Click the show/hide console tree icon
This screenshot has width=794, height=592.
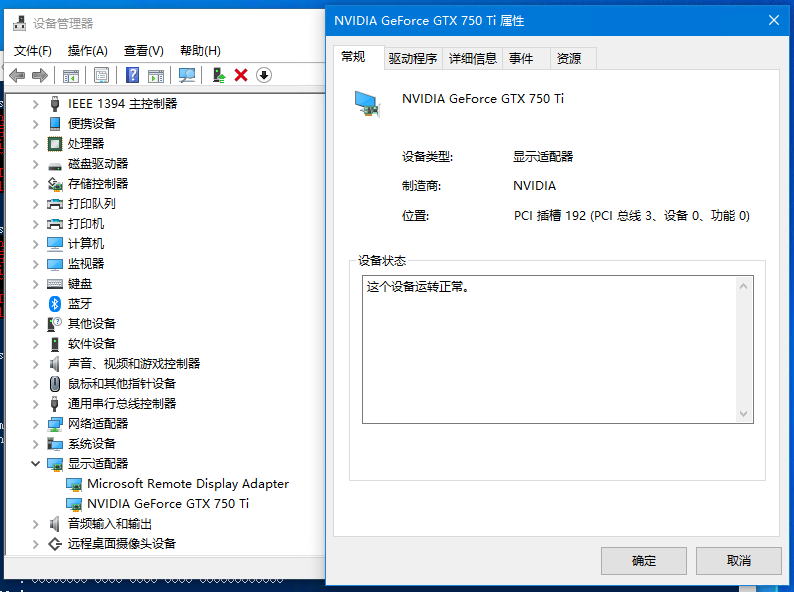[x=71, y=75]
